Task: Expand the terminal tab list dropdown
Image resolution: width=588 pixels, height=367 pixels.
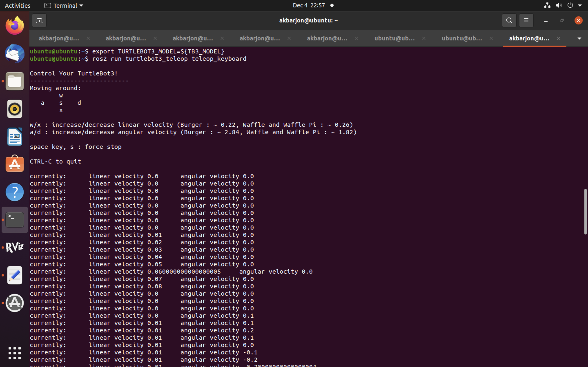Action: [579, 38]
